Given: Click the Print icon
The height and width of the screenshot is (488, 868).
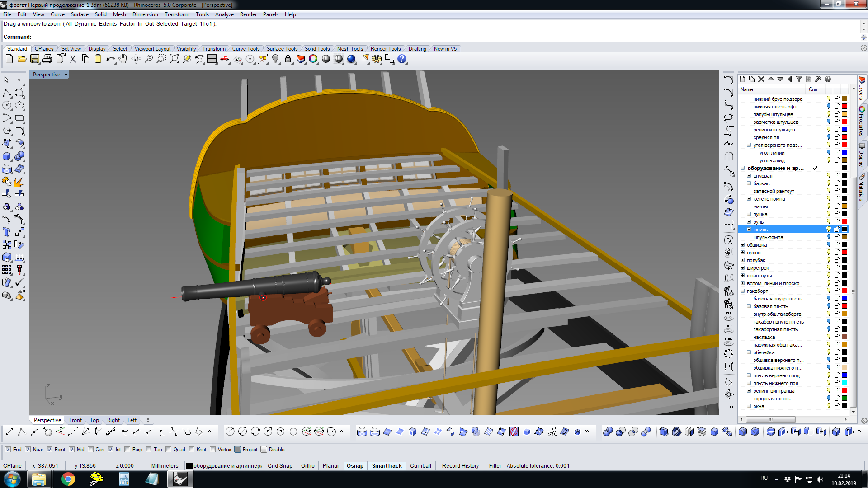Looking at the screenshot, I should (47, 59).
